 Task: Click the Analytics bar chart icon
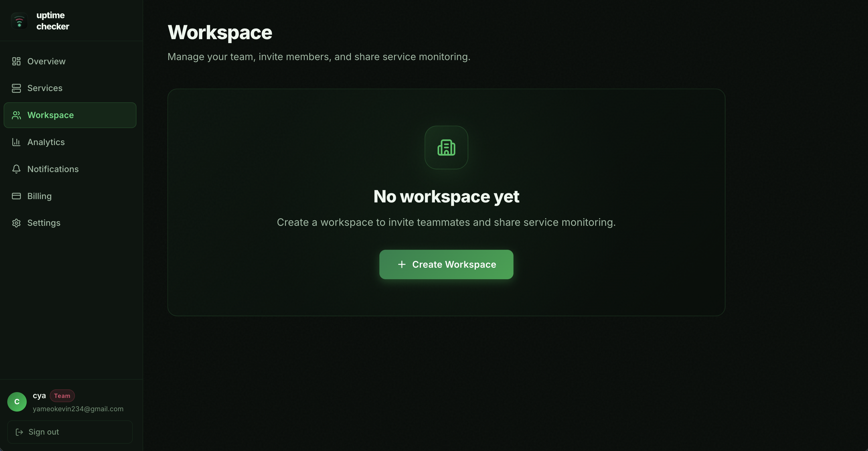click(x=16, y=142)
